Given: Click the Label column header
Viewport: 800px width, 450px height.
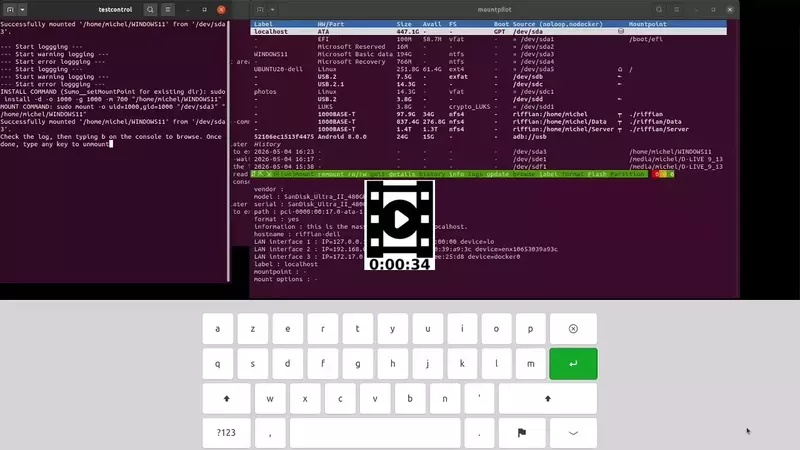Looking at the screenshot, I should click(x=263, y=24).
